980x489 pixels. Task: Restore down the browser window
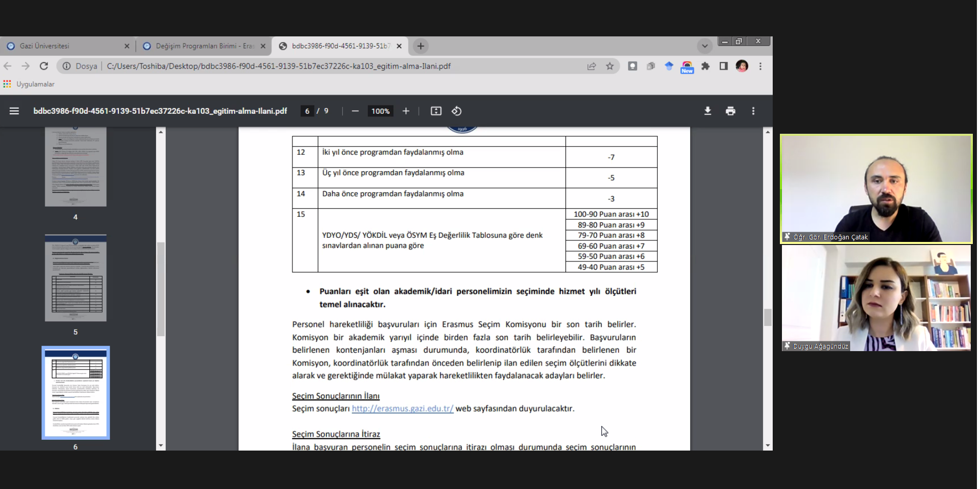point(739,42)
